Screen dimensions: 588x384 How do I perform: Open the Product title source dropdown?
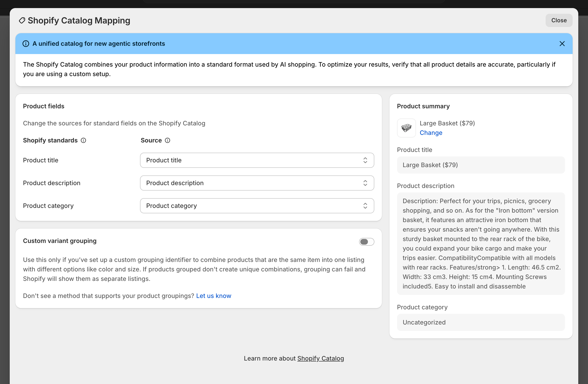click(x=257, y=160)
